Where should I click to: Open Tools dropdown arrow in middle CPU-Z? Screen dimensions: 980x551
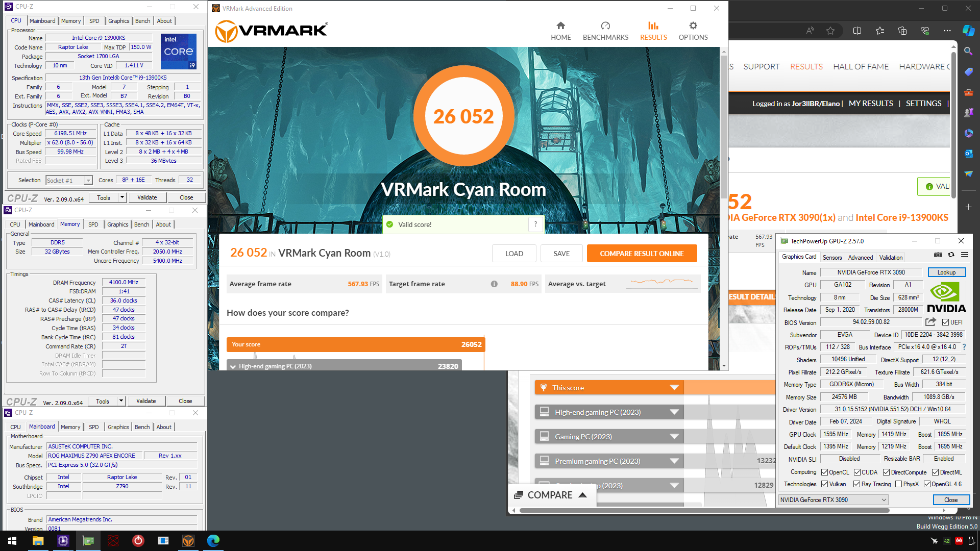[121, 401]
